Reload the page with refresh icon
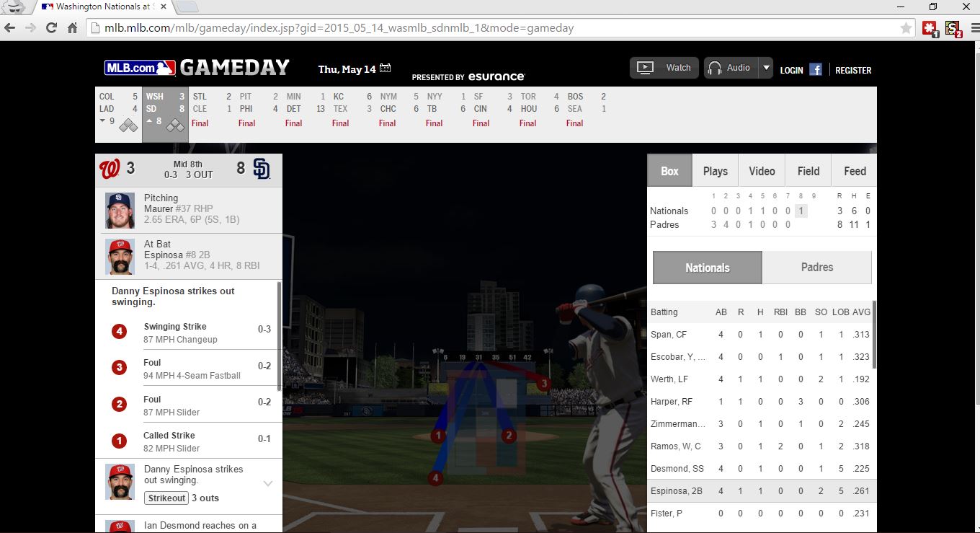The width and height of the screenshot is (980, 533). 51,28
